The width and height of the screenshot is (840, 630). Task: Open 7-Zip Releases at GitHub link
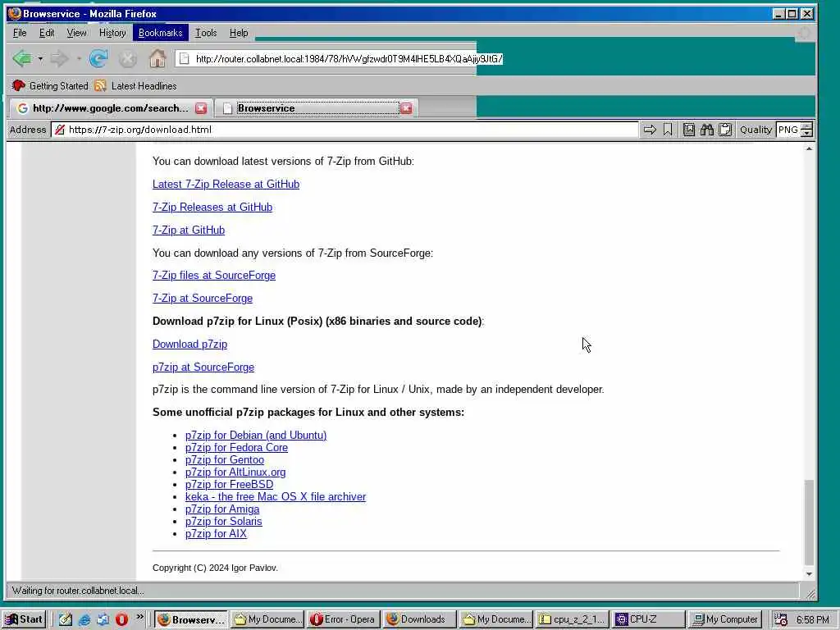[212, 208]
